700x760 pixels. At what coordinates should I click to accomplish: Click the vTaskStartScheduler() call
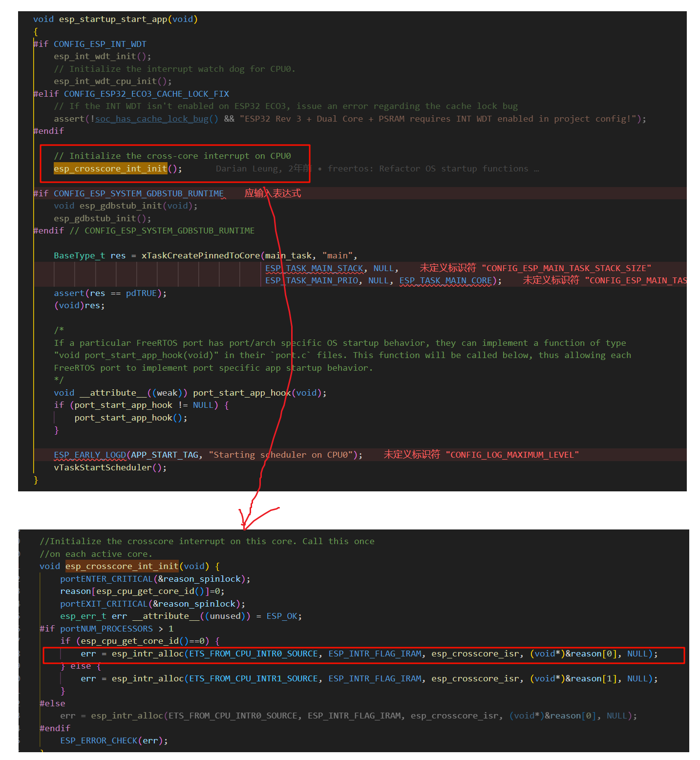tap(110, 468)
